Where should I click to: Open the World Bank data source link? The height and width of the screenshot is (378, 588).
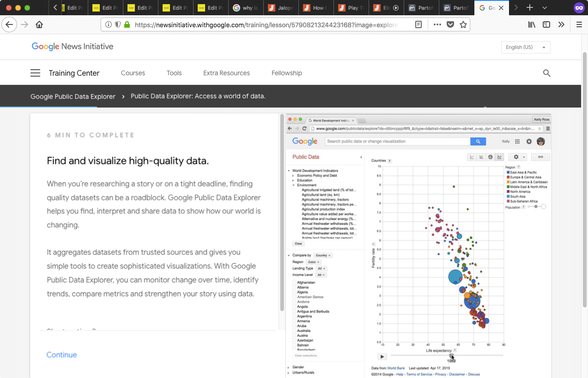coord(396,368)
